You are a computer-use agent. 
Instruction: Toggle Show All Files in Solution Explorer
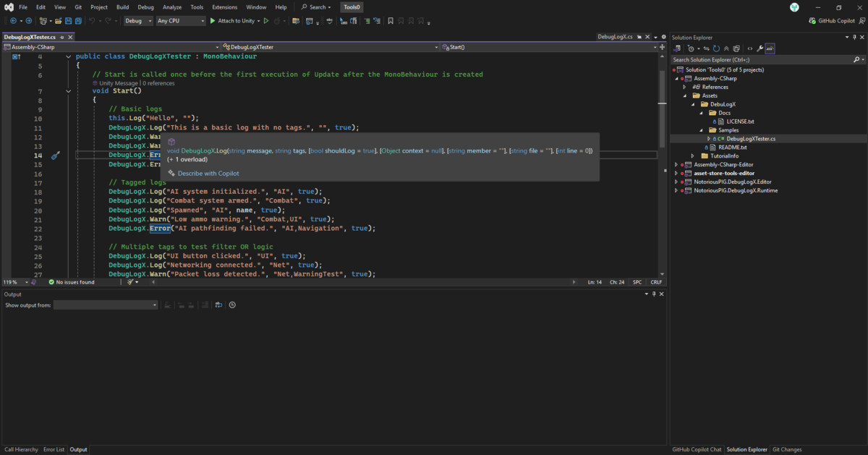736,48
